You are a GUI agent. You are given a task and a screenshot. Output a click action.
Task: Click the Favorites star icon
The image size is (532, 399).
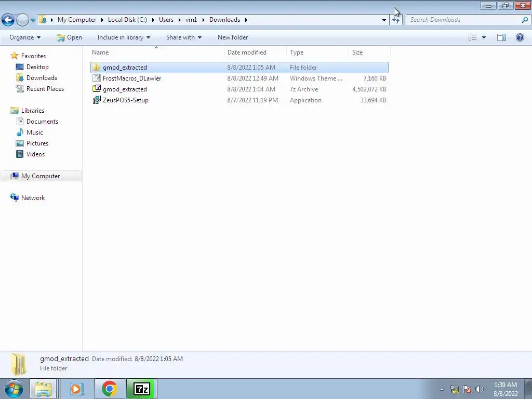coord(14,56)
